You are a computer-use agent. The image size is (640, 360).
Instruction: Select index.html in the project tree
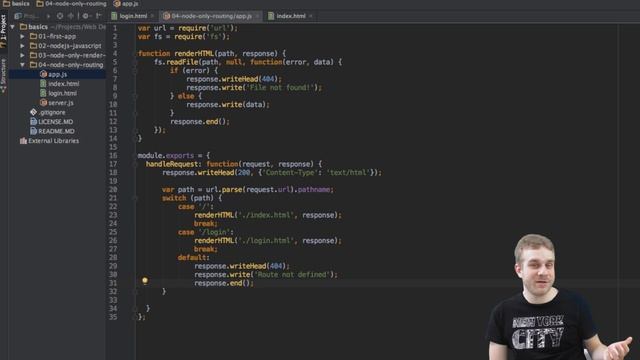[x=64, y=84]
